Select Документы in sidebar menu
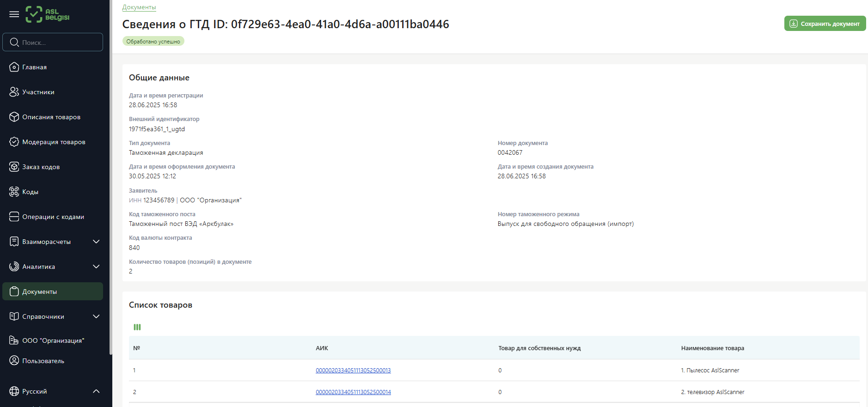Screen dimensions: 868x407 pyautogui.click(x=40, y=292)
